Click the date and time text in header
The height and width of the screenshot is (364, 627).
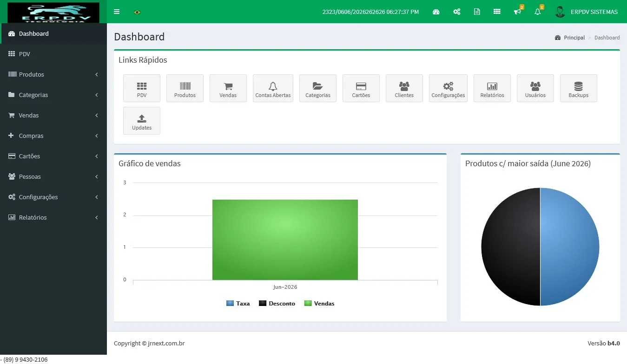point(370,12)
